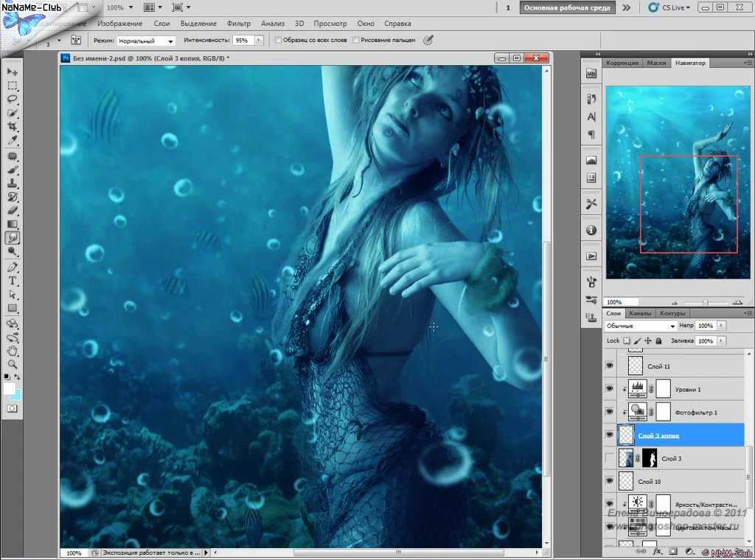Open the CS Live dropdown
This screenshot has width=755, height=560.
(669, 7)
